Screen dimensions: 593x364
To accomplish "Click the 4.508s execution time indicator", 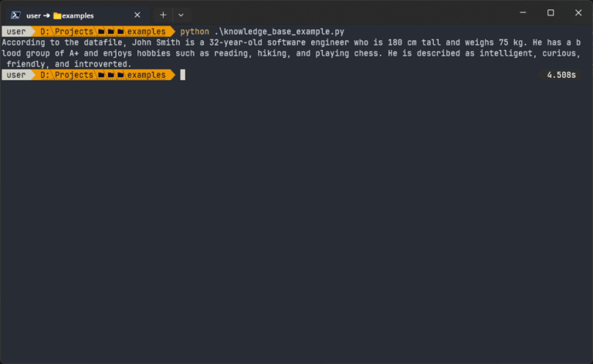I will click(561, 75).
